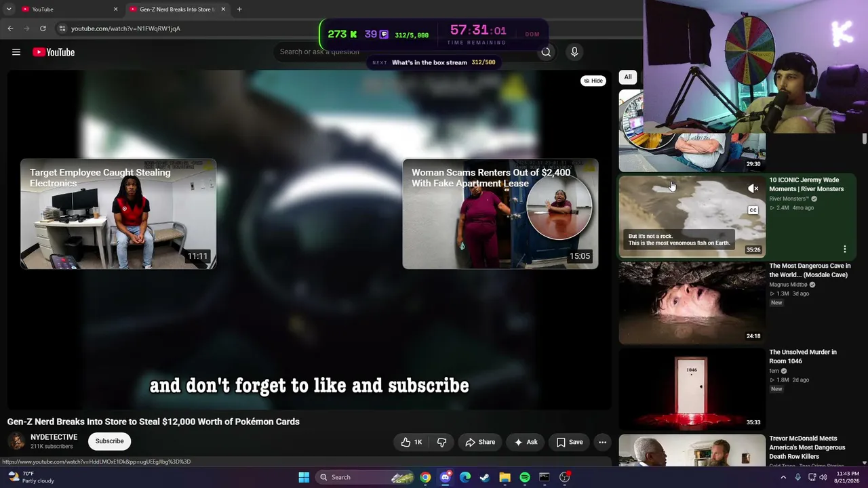Visit the River Monsters channel
This screenshot has width=868, height=488.
[x=789, y=199]
